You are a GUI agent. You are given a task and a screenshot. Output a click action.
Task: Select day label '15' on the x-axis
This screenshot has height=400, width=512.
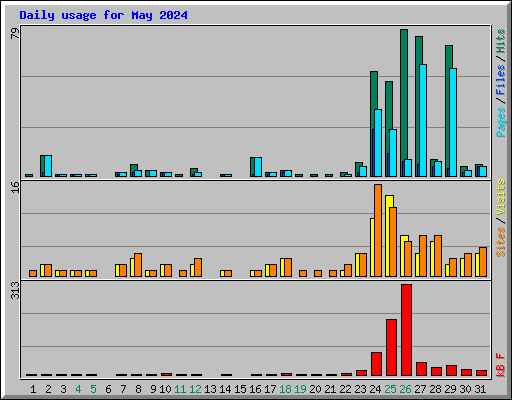pyautogui.click(x=240, y=389)
